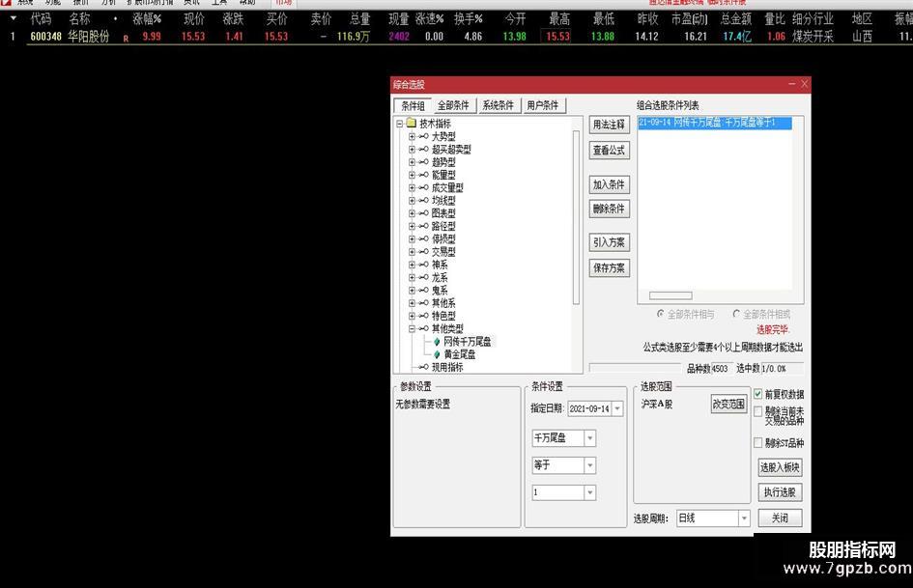Collapse the 其他类型 tree node
The width and height of the screenshot is (913, 588).
[x=412, y=329]
